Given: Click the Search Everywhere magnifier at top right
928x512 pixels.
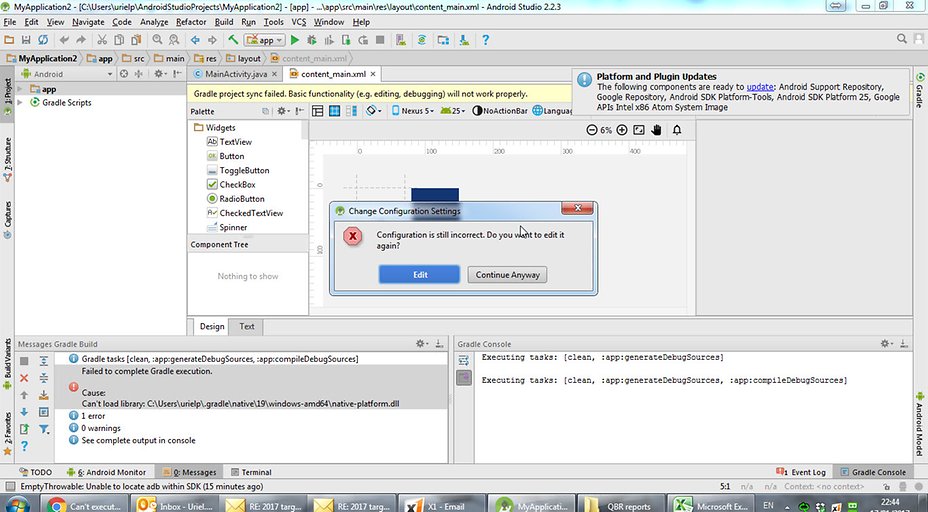Looking at the screenshot, I should tap(901, 39).
